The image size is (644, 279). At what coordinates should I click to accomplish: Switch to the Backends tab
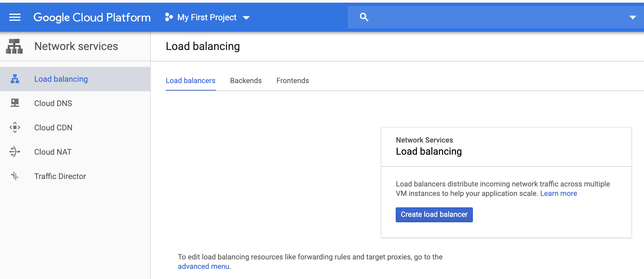coord(246,81)
